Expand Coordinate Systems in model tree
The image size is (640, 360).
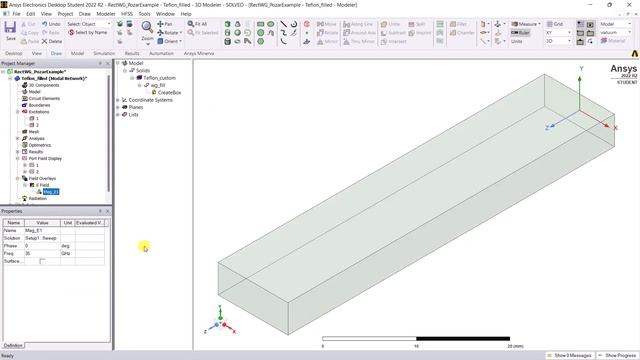pyautogui.click(x=118, y=100)
